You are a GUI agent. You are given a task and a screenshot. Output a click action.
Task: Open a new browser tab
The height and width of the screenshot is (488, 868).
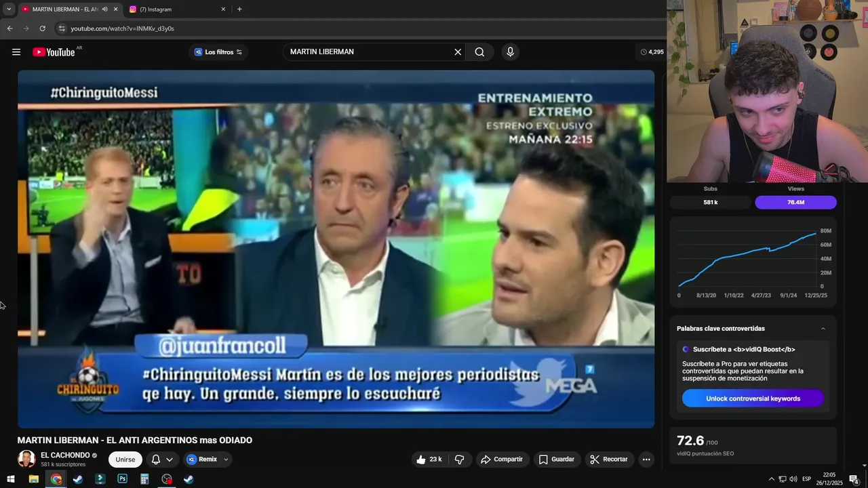pos(239,9)
